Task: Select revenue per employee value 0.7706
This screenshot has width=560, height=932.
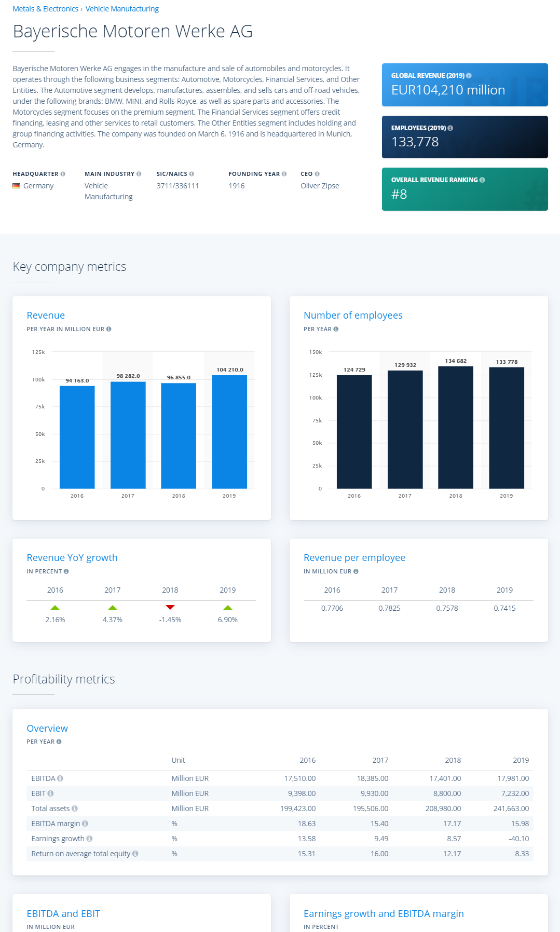Action: tap(332, 608)
